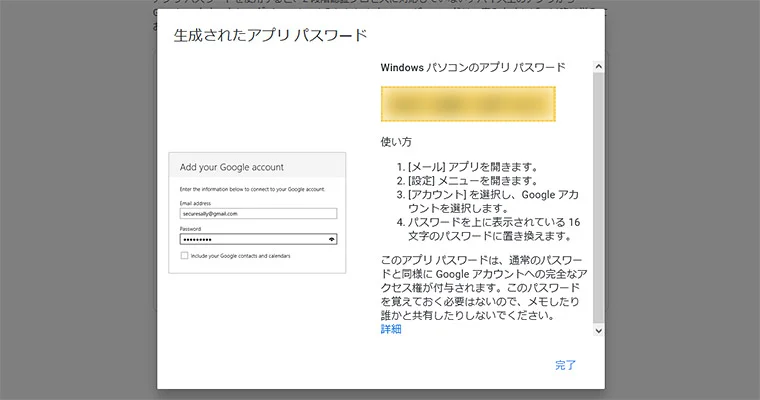Click the 'Enter the information below' instruction text
Viewport: 760px width, 400px height.
(x=252, y=190)
